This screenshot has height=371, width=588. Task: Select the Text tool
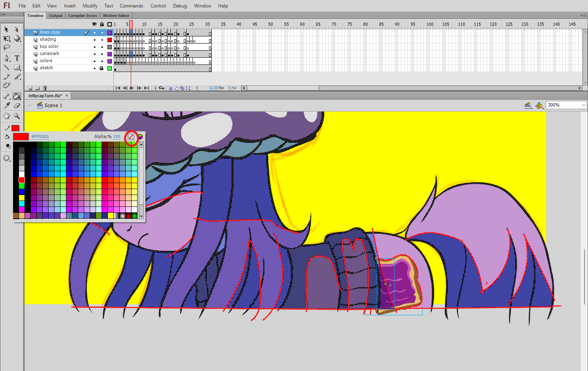17,58
